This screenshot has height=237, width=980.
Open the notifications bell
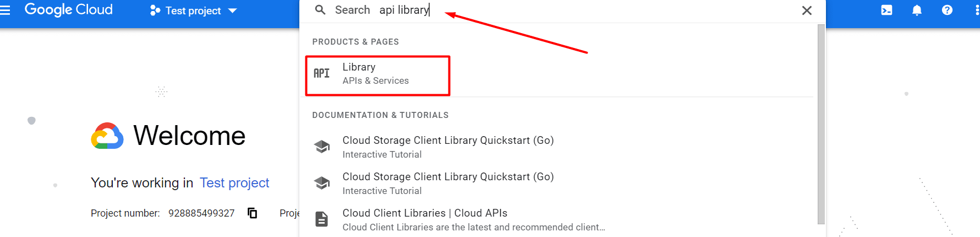[x=917, y=10]
